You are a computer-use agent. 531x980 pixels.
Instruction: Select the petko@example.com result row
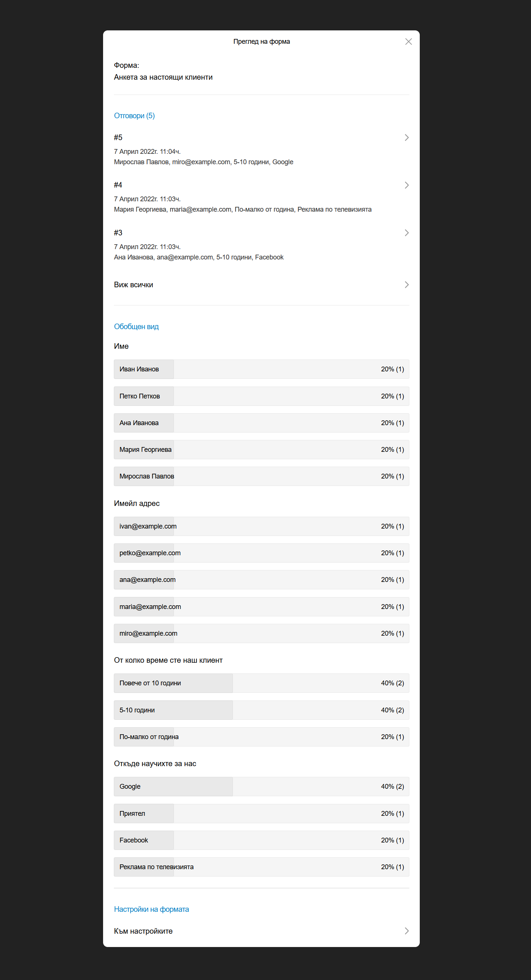tap(261, 553)
